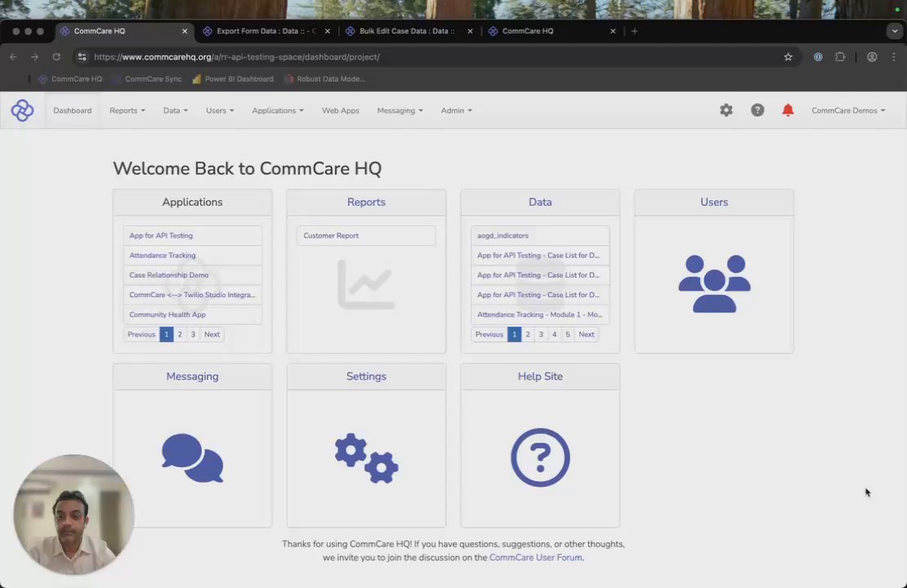
Task: Expand the Admin dropdown menu
Action: coord(457,110)
